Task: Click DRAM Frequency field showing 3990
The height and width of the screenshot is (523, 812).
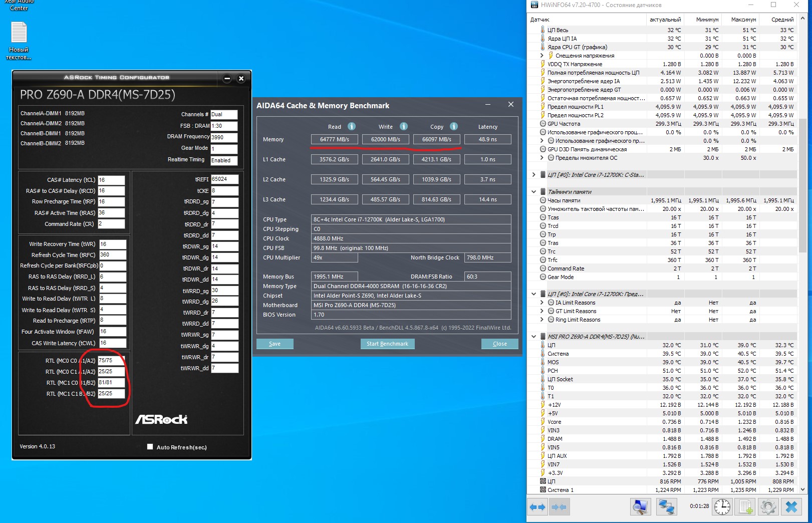Action: tap(224, 137)
